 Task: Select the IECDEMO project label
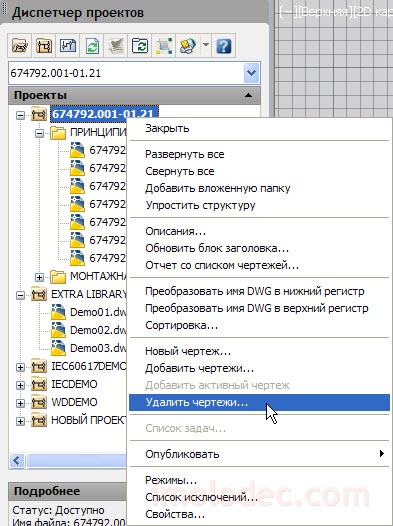74,384
